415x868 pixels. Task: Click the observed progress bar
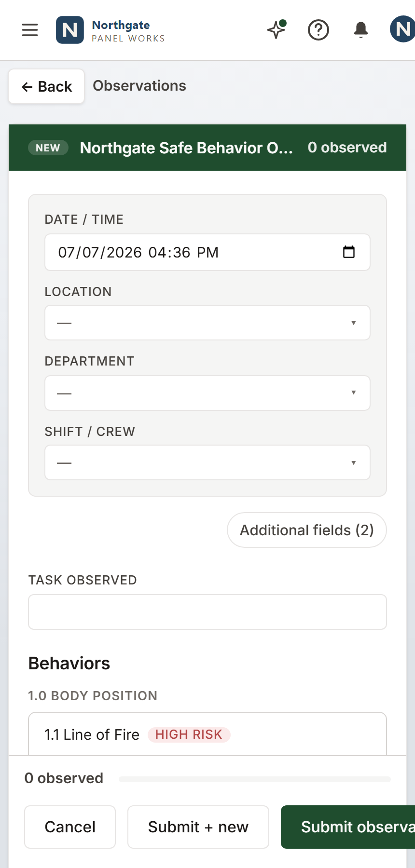pyautogui.click(x=255, y=779)
